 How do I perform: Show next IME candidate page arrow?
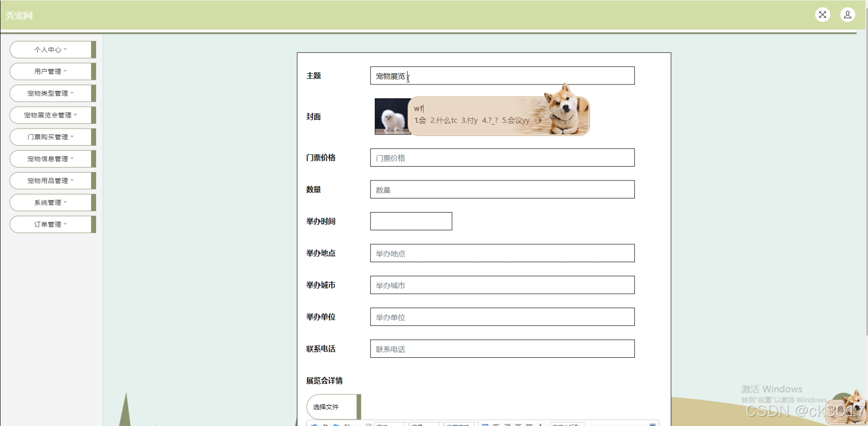click(541, 121)
